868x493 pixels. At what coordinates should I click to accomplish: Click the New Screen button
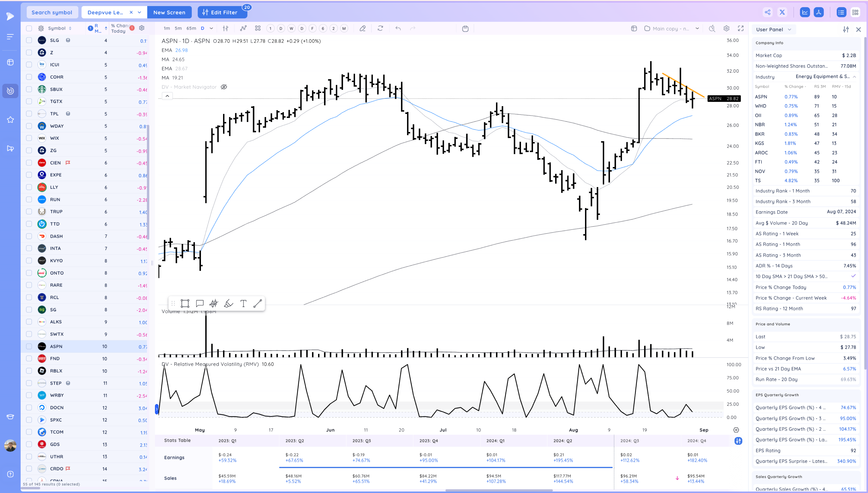169,13
